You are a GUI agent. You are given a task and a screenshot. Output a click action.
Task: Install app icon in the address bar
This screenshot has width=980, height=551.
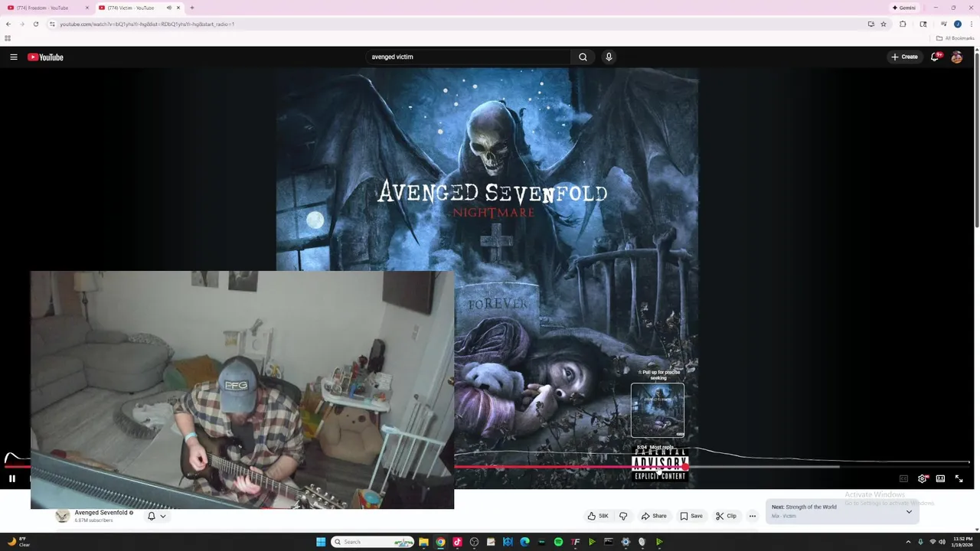(x=871, y=24)
